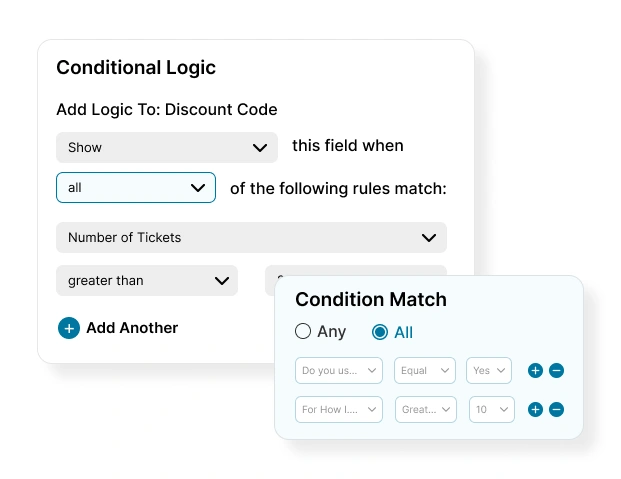621x479 pixels.
Task: Open the Yes value dropdown
Action: [489, 370]
